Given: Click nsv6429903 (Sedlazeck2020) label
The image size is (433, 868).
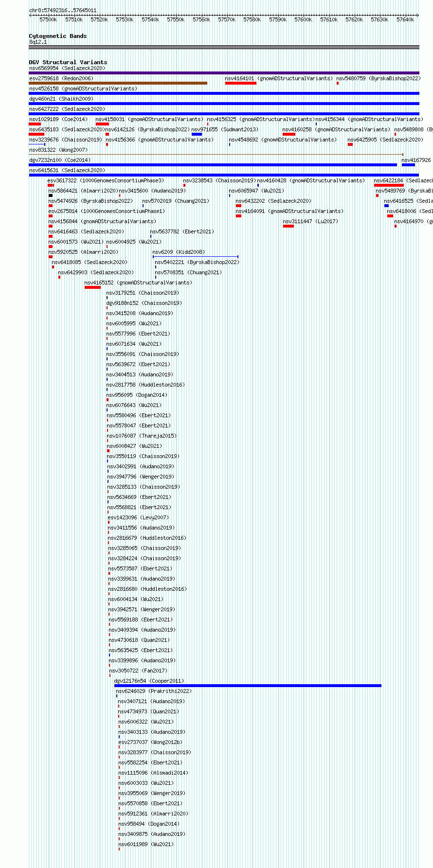Looking at the screenshot, I should [96, 272].
